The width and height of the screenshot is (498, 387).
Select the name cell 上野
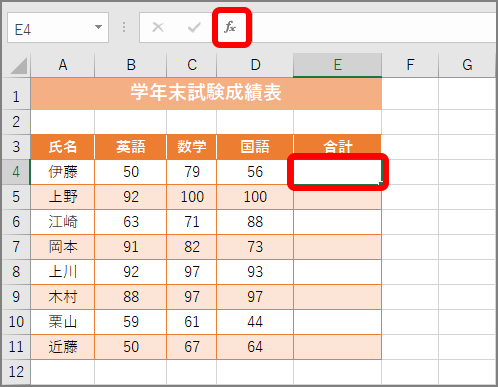pos(63,197)
